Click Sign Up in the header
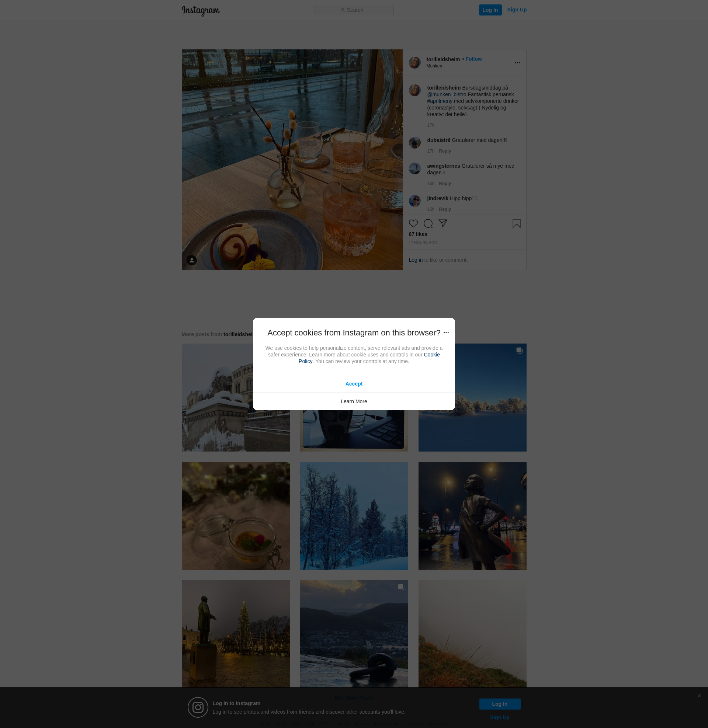Viewport: 708px width, 728px height. [x=517, y=10]
